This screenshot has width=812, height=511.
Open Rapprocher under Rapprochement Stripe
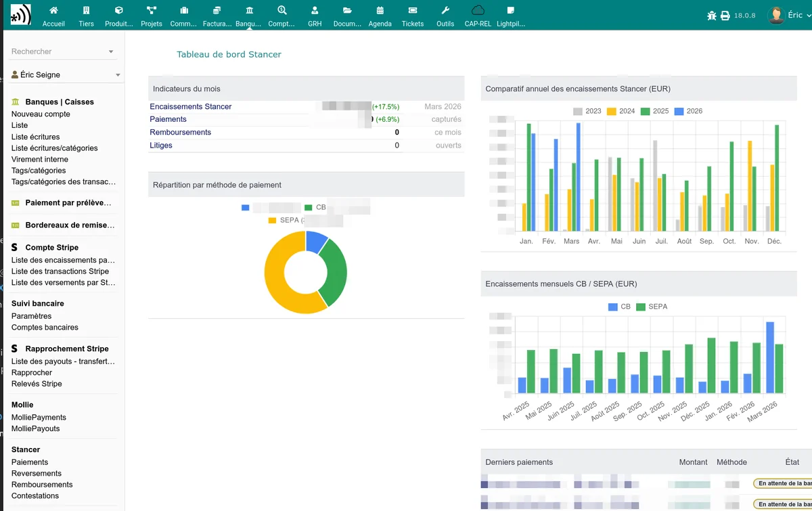tap(32, 372)
